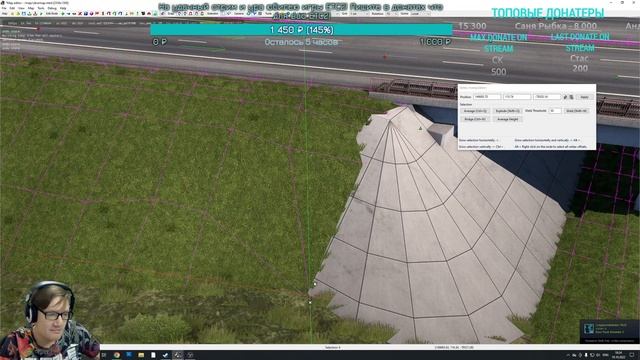Click the Average (Ctrl+Q) button
This screenshot has width=640, height=360.
point(475,111)
